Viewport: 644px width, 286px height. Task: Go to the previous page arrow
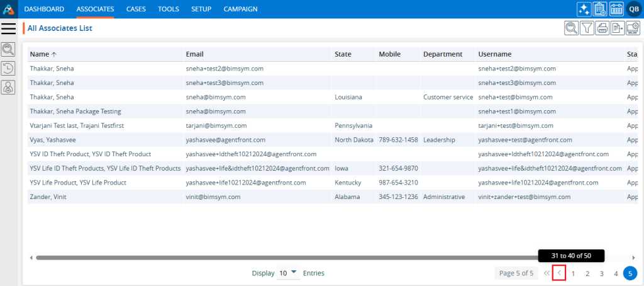click(x=559, y=273)
